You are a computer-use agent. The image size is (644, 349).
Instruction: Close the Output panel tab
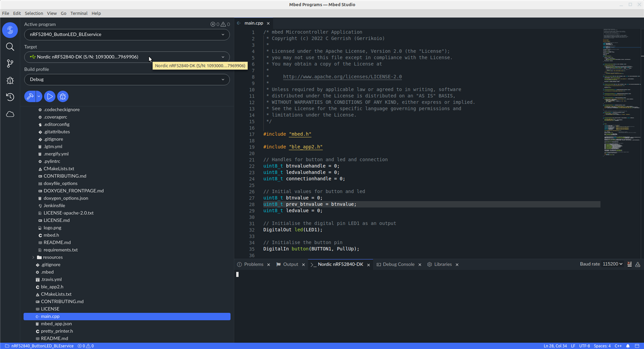point(303,264)
